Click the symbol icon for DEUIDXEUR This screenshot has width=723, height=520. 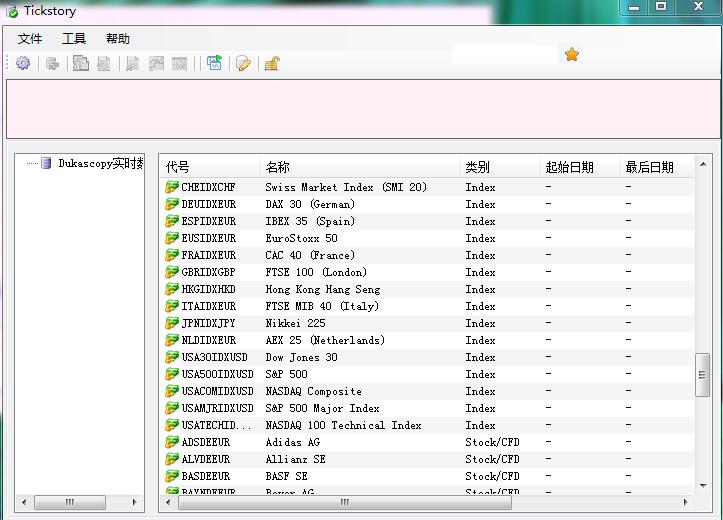point(172,204)
